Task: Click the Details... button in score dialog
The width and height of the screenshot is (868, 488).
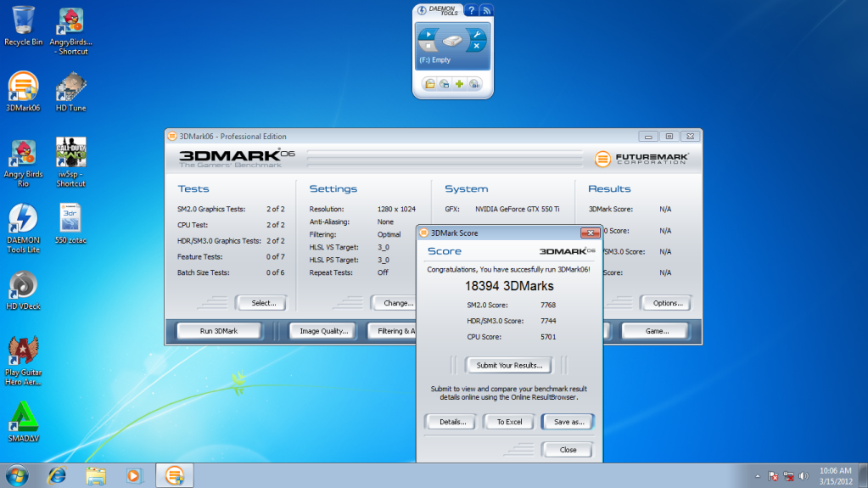Action: pos(451,422)
